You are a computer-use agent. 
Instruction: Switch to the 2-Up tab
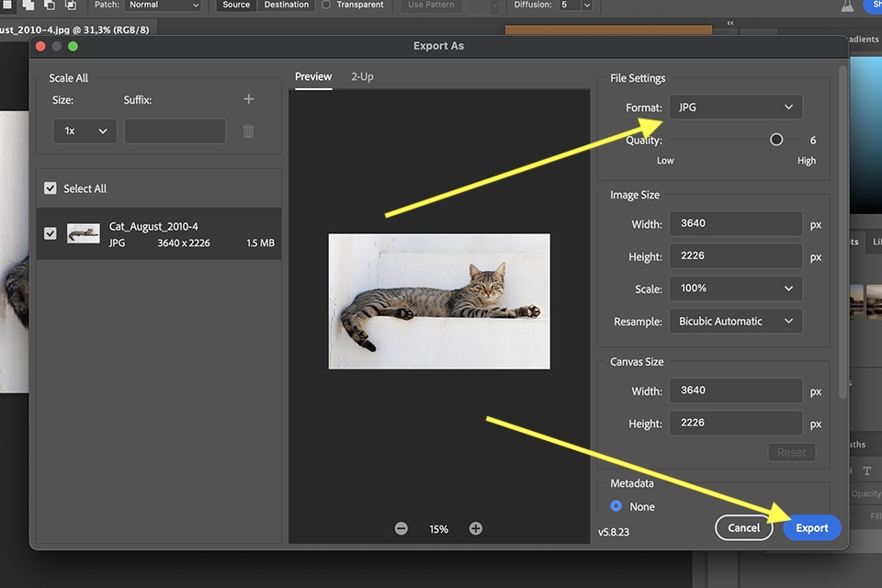pos(362,76)
